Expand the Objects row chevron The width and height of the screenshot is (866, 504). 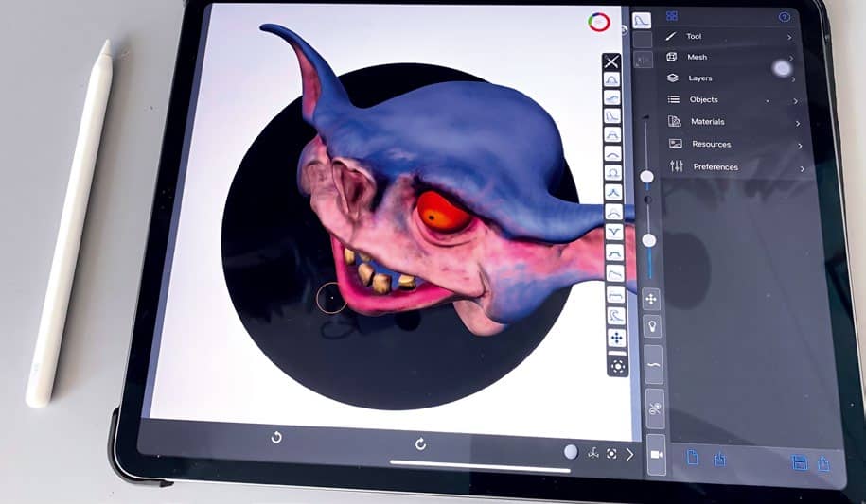pos(795,101)
